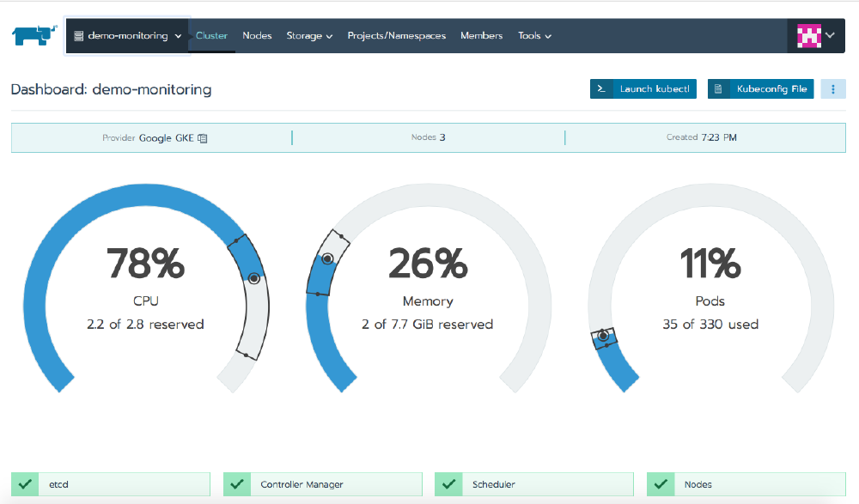The image size is (859, 504).
Task: Open the vertical ellipsis actions menu
Action: click(x=832, y=88)
